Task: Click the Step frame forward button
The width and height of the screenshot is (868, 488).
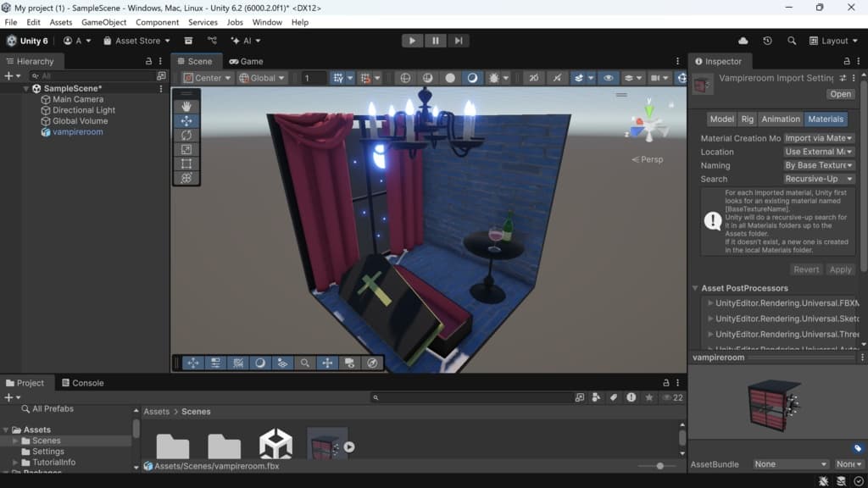Action: (x=458, y=41)
